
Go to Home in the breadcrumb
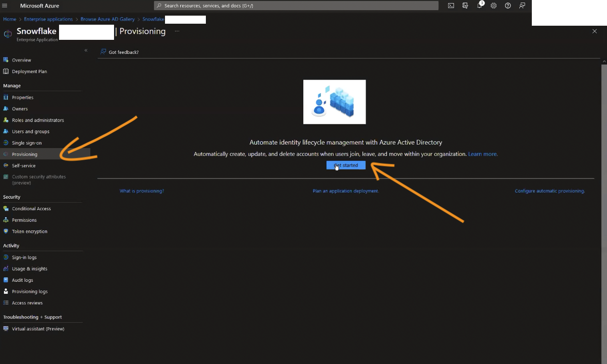click(x=10, y=19)
